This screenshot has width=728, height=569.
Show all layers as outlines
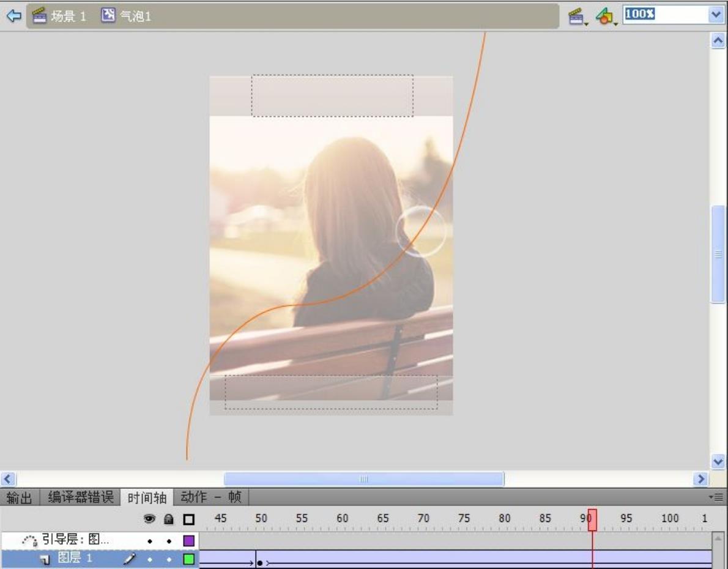tap(188, 519)
